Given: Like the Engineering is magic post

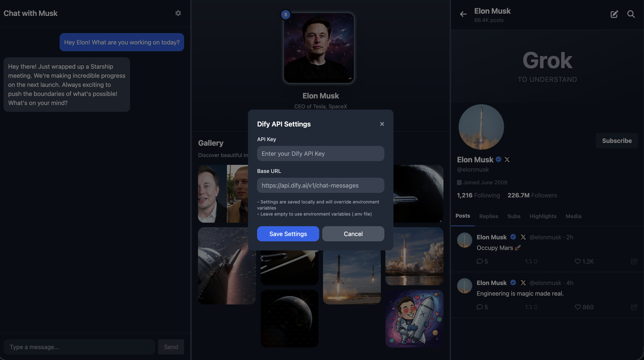Looking at the screenshot, I should pyautogui.click(x=578, y=307).
